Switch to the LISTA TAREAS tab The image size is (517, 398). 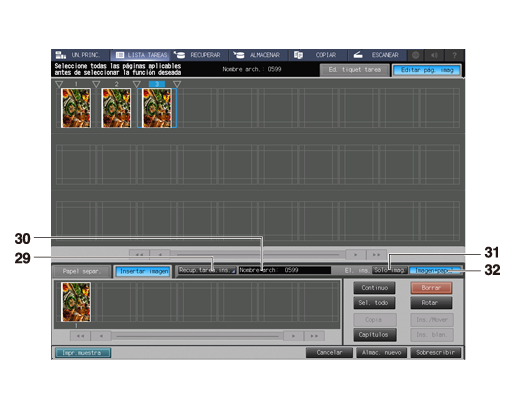pyautogui.click(x=140, y=55)
